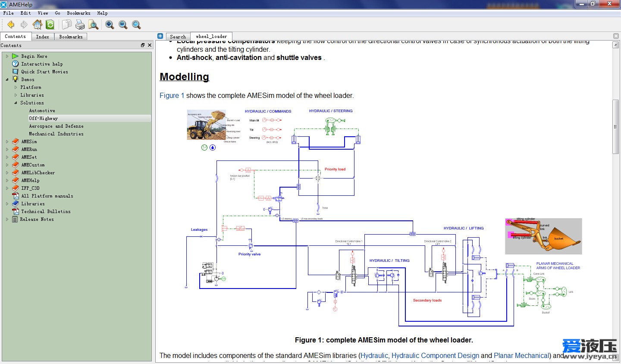Select Mechanical Industries item
This screenshot has width=621, height=364.
[x=56, y=134]
